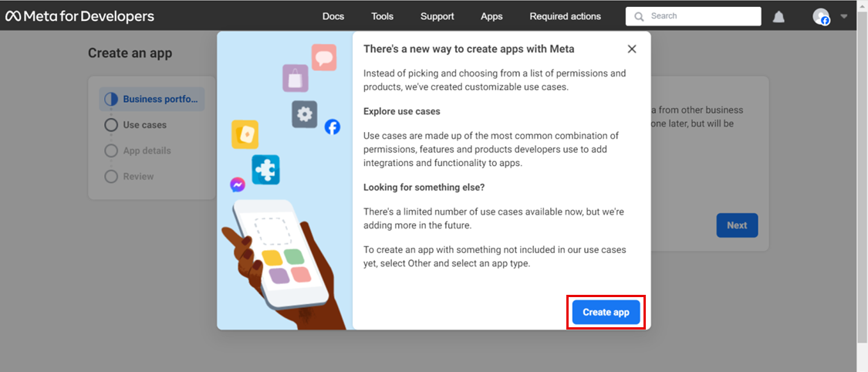This screenshot has height=372, width=868.
Task: Go to the Apps page
Action: (x=491, y=16)
